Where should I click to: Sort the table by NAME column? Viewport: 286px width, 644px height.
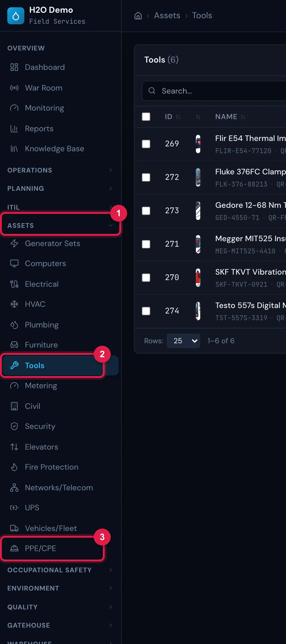click(x=230, y=117)
